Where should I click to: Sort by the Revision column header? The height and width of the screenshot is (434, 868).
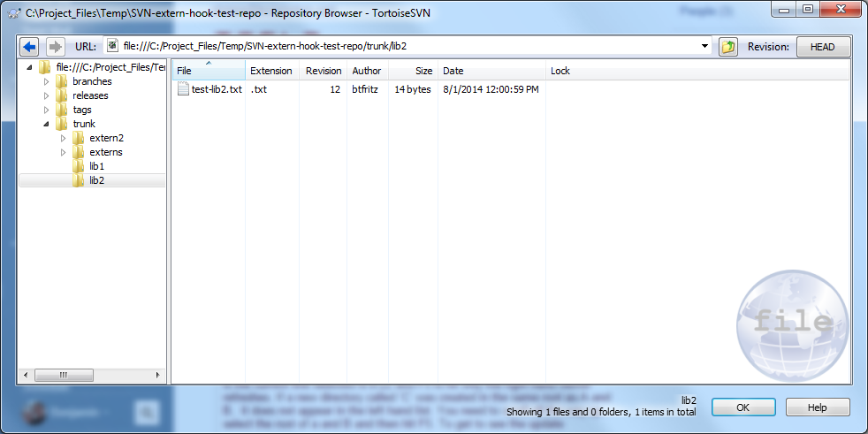pos(324,71)
